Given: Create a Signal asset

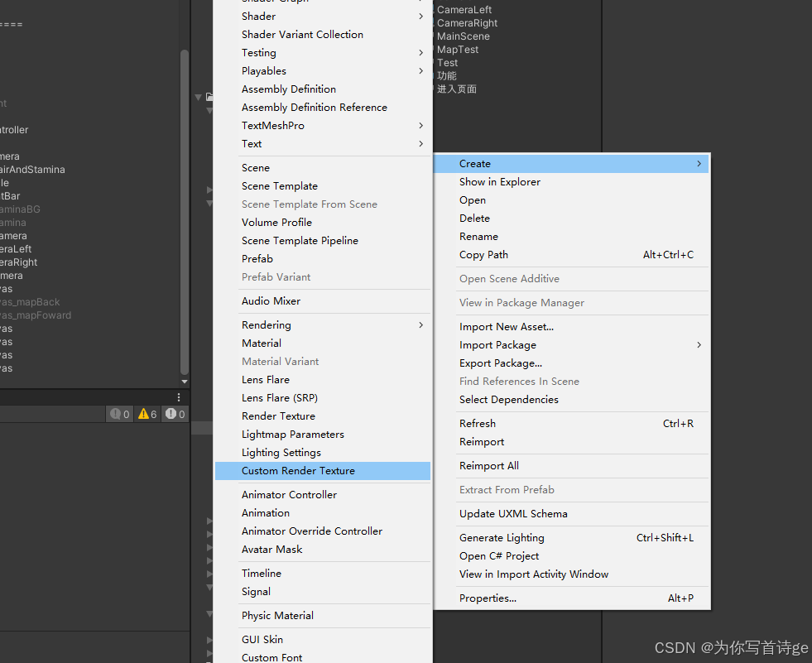Looking at the screenshot, I should pyautogui.click(x=323, y=592).
